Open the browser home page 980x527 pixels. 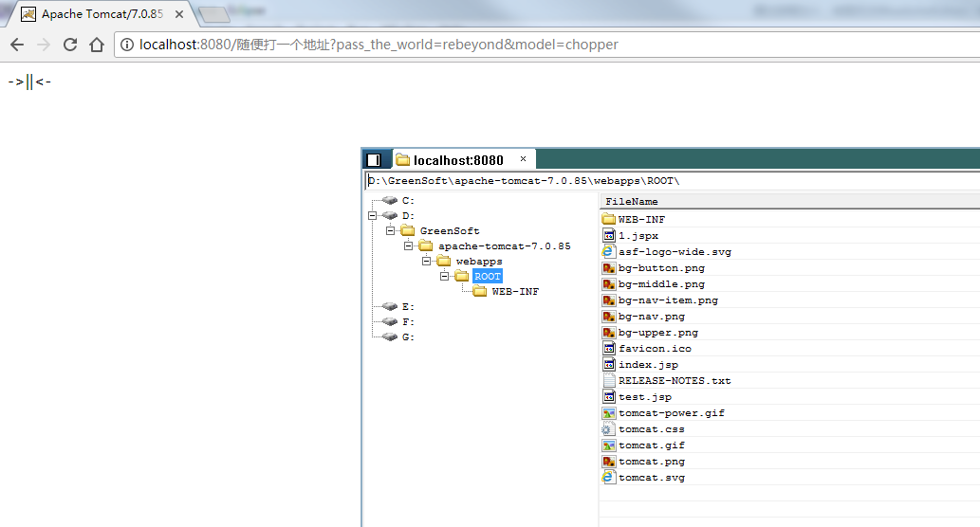(96, 45)
